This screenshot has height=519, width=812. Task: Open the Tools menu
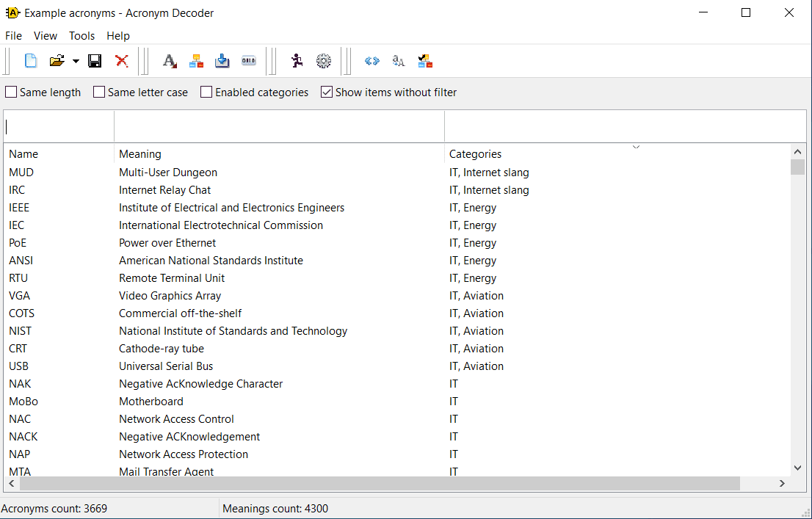pyautogui.click(x=81, y=36)
